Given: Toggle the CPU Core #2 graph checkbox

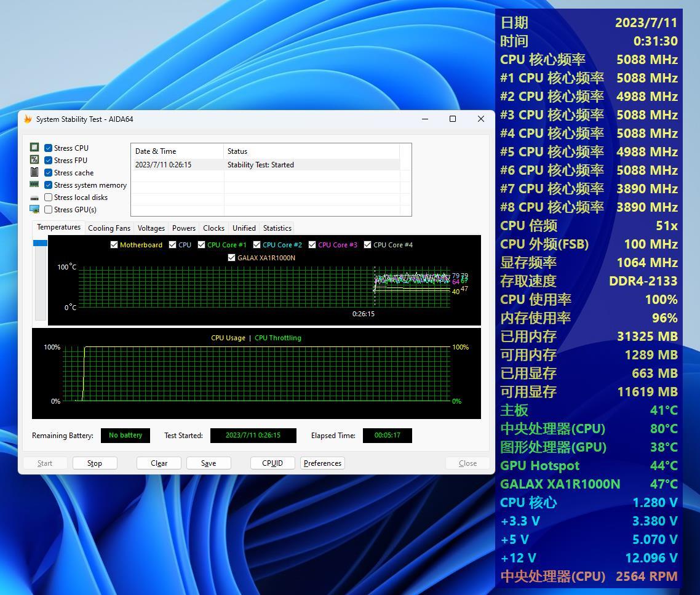Looking at the screenshot, I should coord(257,245).
